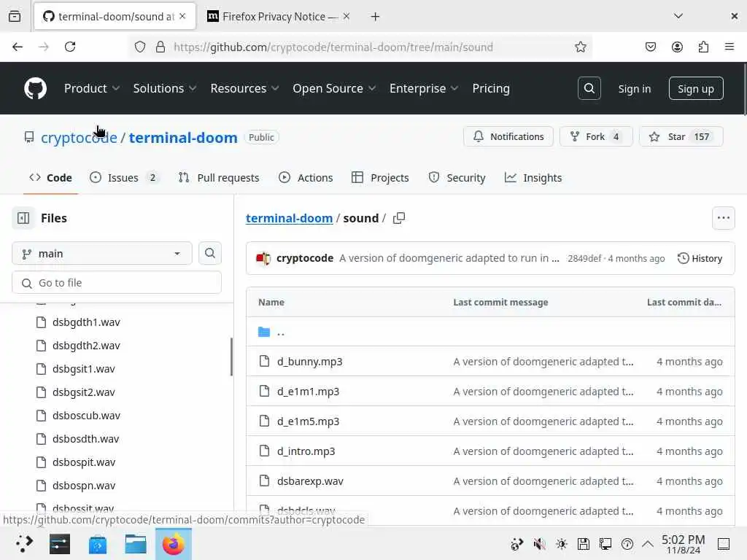Click the Sign in link
The height and width of the screenshot is (560, 747).
[634, 88]
